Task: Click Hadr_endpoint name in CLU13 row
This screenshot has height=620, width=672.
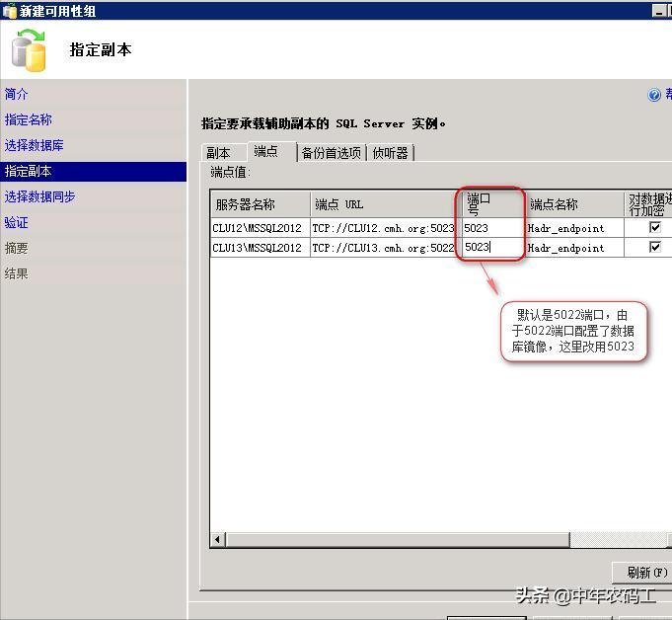Action: 574,248
